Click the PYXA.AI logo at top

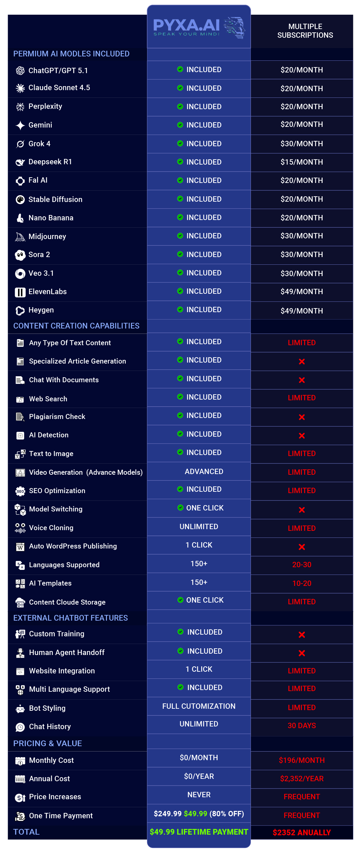(199, 28)
